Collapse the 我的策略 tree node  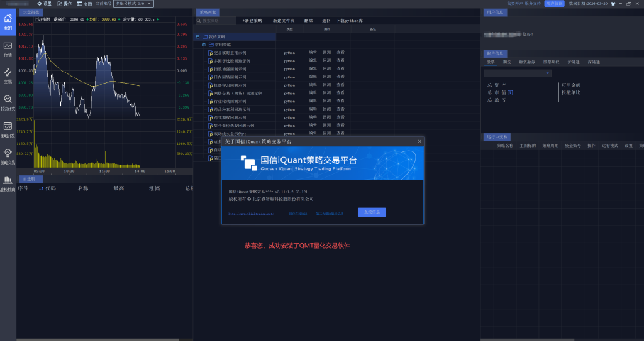click(197, 36)
